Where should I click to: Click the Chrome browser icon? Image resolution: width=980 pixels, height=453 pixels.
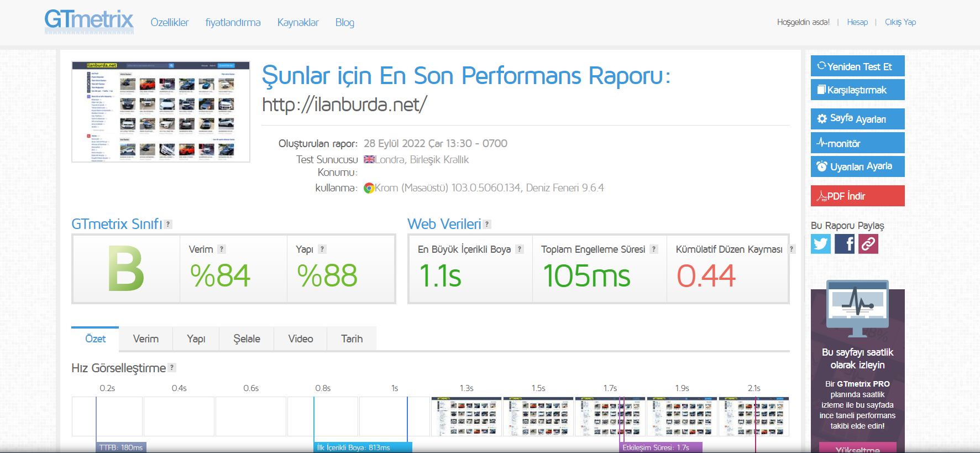[369, 188]
